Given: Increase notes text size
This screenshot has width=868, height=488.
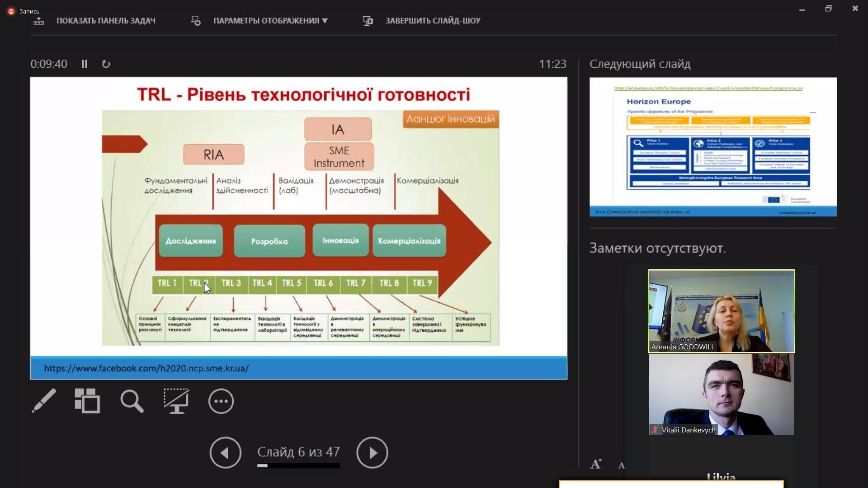Looking at the screenshot, I should (x=596, y=464).
